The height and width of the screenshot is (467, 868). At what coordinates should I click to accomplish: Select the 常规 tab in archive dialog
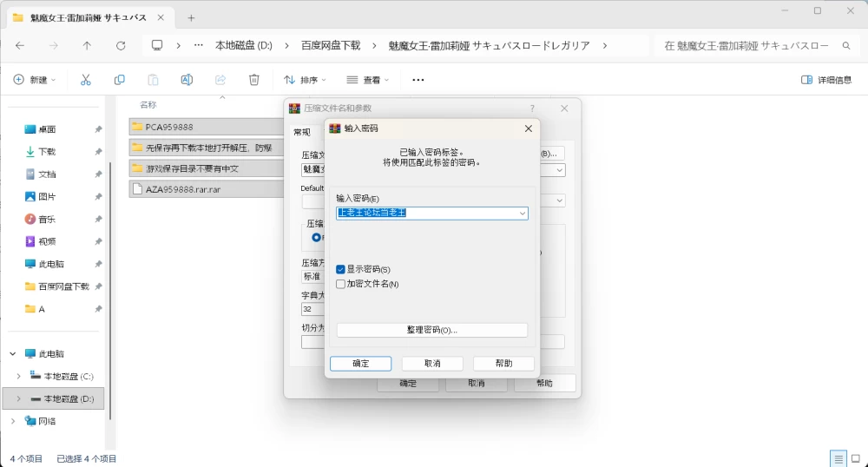point(302,132)
